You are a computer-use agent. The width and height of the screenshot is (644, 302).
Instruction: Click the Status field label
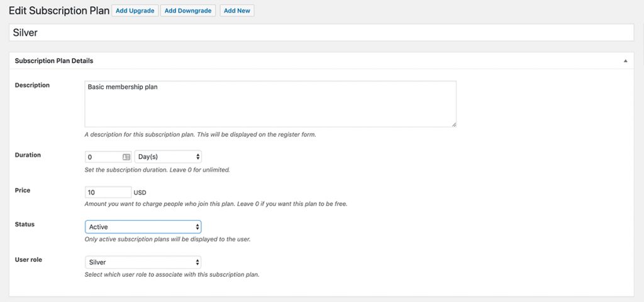(25, 224)
